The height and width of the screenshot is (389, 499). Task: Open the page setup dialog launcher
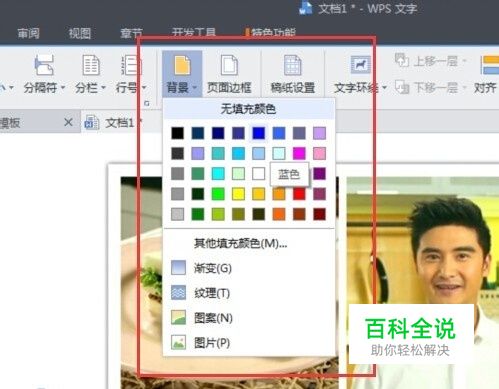point(146,104)
